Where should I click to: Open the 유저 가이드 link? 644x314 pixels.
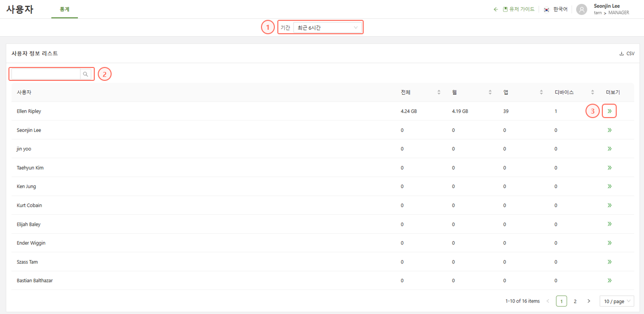(x=518, y=9)
